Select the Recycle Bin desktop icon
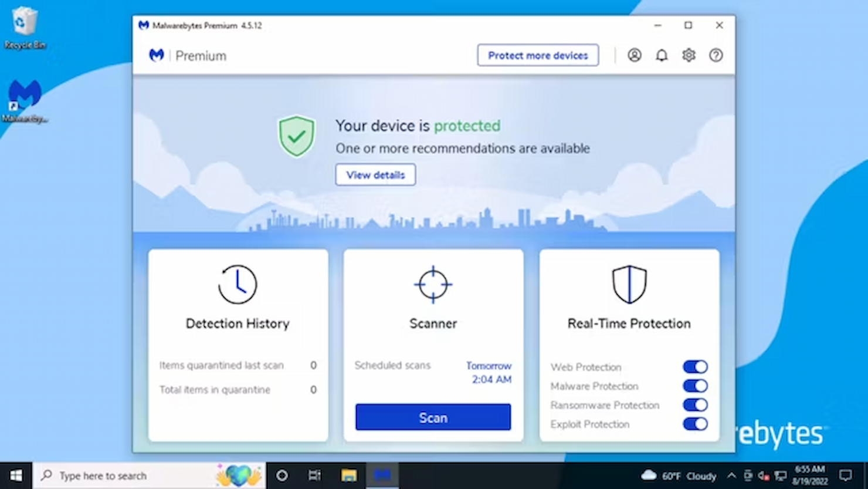The height and width of the screenshot is (489, 868). tap(24, 28)
